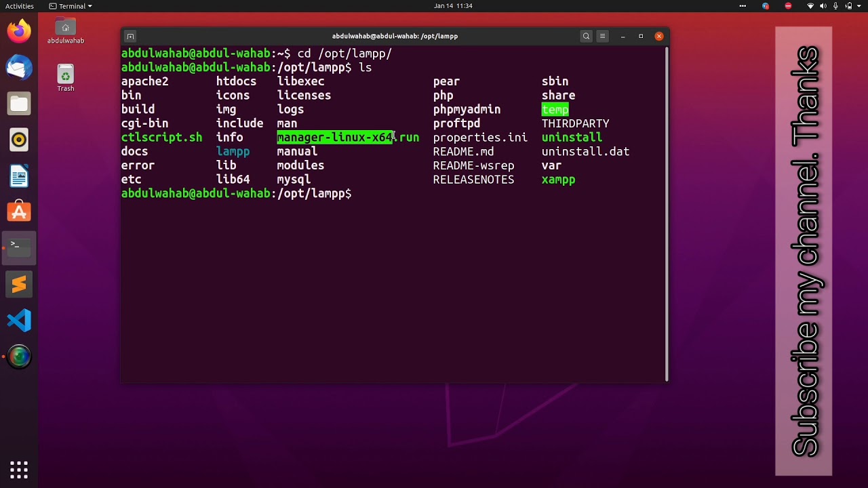The image size is (868, 488).
Task: Launch LibreOffice Writer from the dock
Action: coord(19,176)
